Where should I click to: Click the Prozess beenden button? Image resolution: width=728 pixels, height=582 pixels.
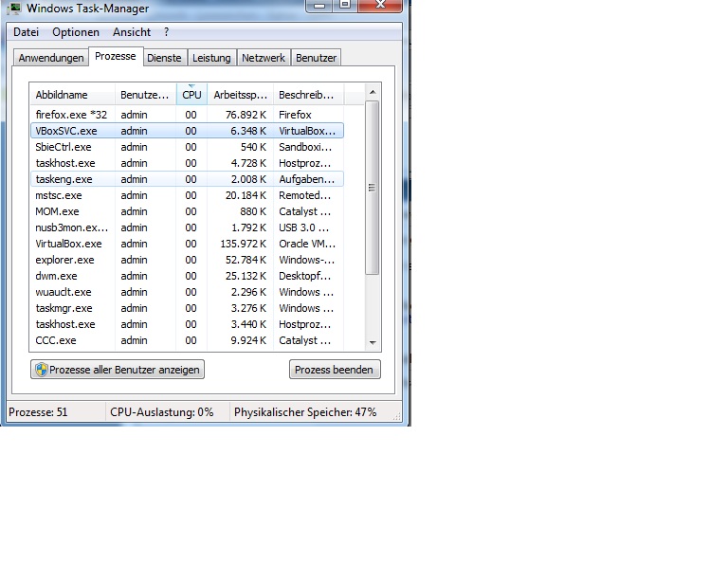click(x=335, y=370)
